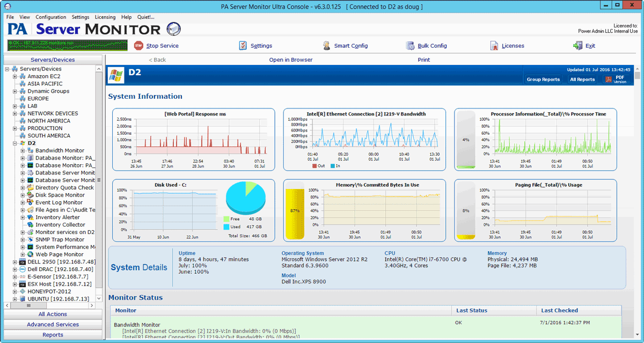Image resolution: width=644 pixels, height=343 pixels.
Task: Click the globe logo next to Server Monitor
Action: [173, 29]
